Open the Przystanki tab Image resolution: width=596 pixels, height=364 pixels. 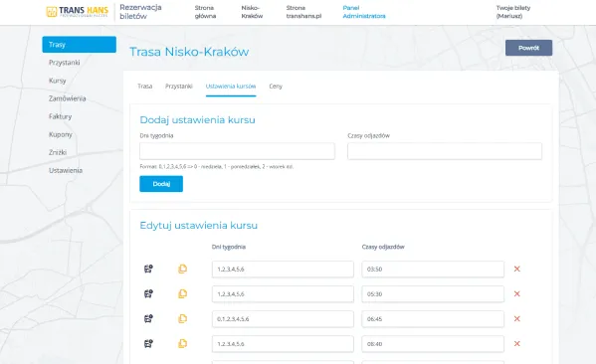pos(179,87)
